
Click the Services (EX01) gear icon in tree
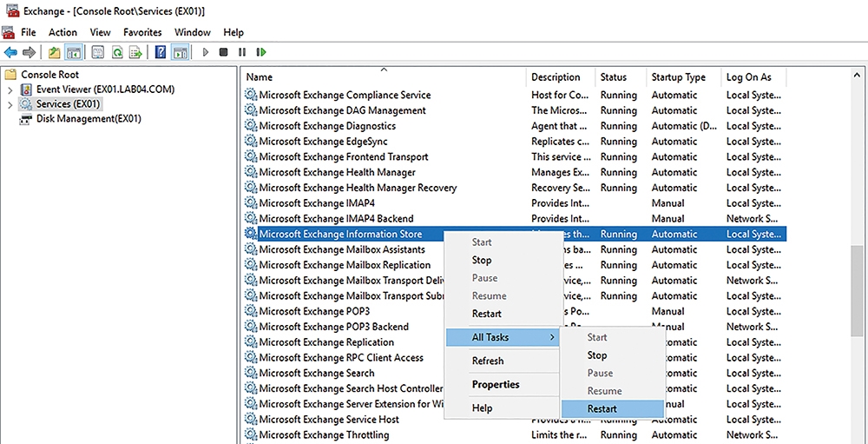(x=26, y=104)
